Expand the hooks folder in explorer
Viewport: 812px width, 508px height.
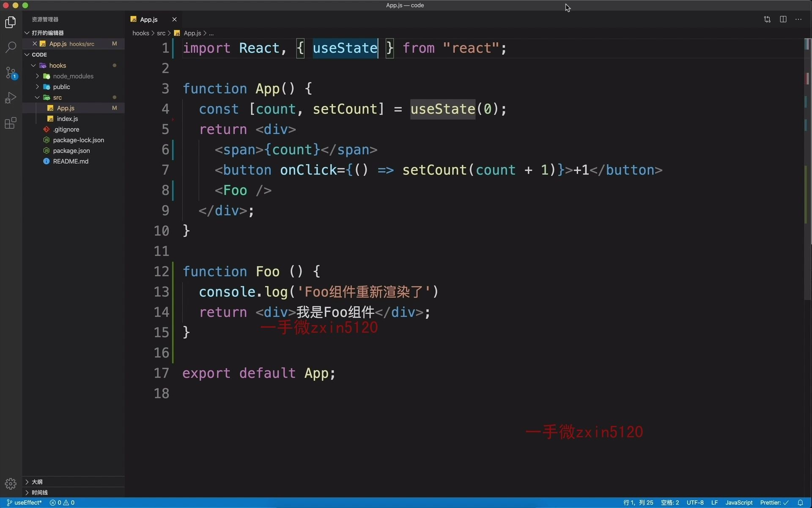tap(58, 65)
